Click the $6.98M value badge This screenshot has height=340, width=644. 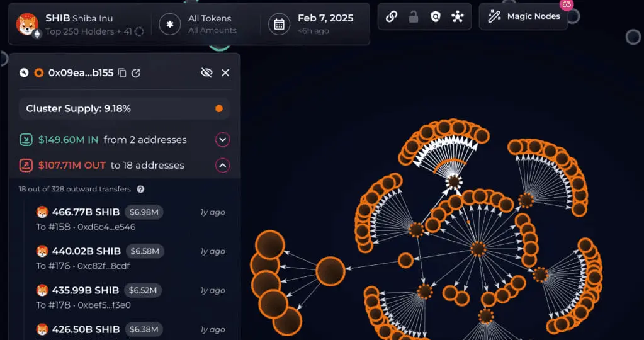click(144, 212)
